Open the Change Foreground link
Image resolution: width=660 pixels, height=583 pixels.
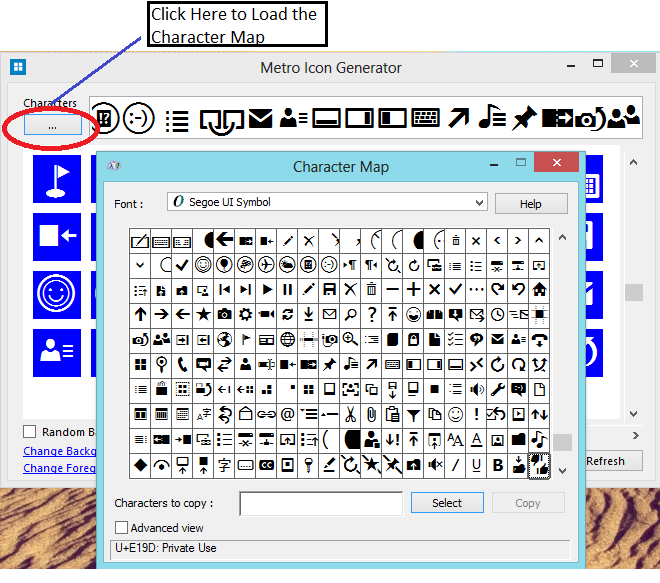click(x=60, y=468)
